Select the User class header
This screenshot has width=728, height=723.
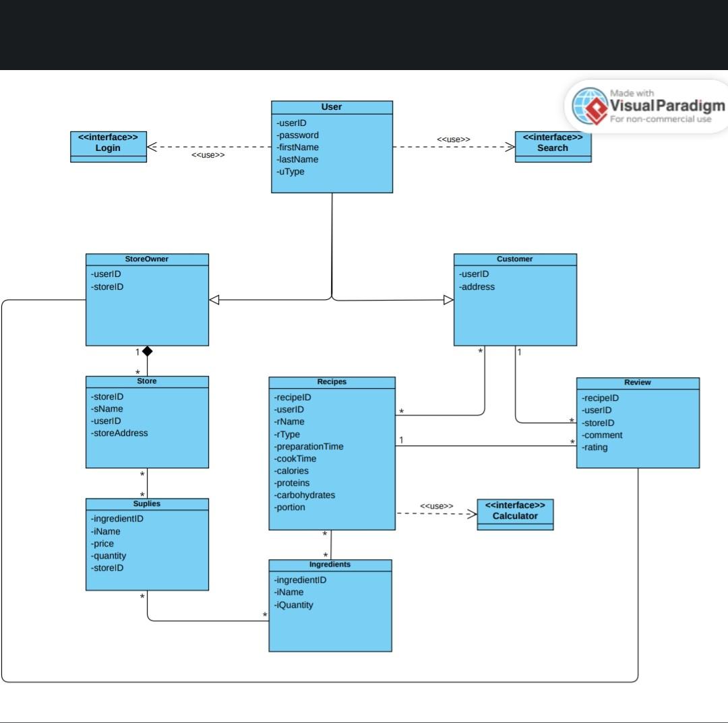tap(332, 106)
